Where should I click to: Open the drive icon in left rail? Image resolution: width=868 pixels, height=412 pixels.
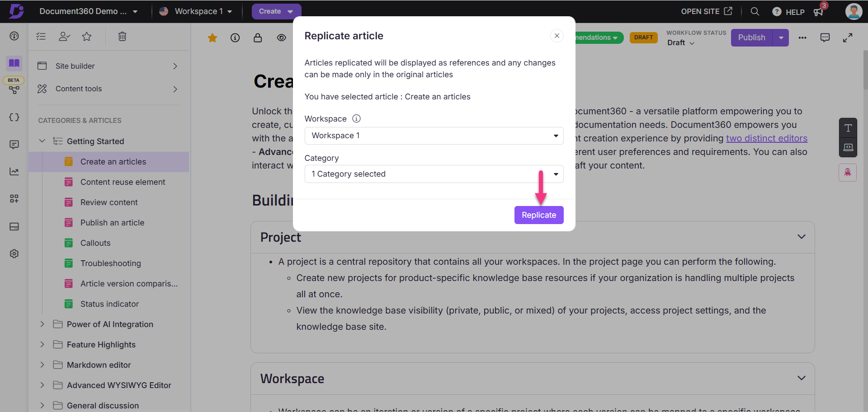[14, 226]
